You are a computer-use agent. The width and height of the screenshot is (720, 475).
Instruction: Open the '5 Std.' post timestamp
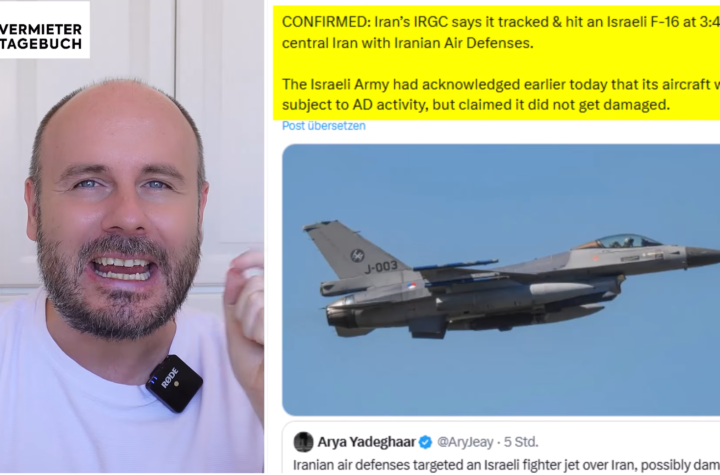coord(521,442)
